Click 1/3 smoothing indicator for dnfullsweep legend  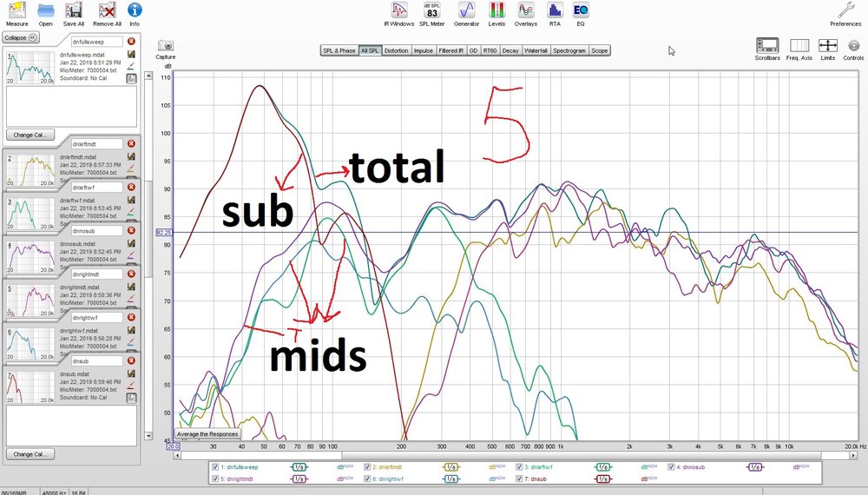point(299,467)
